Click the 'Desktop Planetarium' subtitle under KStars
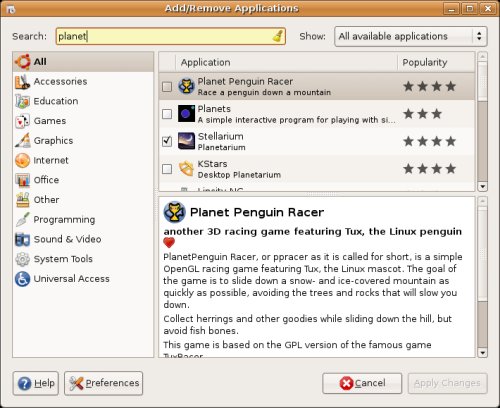 [x=239, y=175]
